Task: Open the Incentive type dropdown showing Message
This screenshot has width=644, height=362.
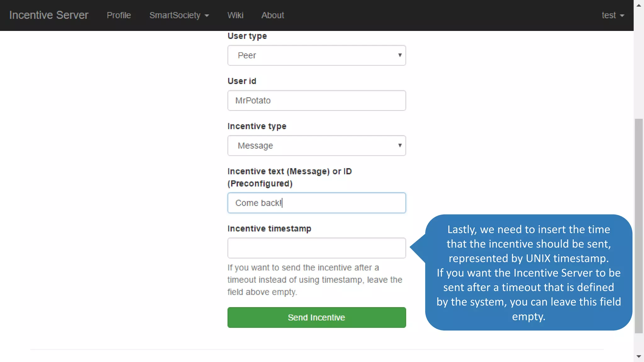Action: pyautogui.click(x=316, y=145)
